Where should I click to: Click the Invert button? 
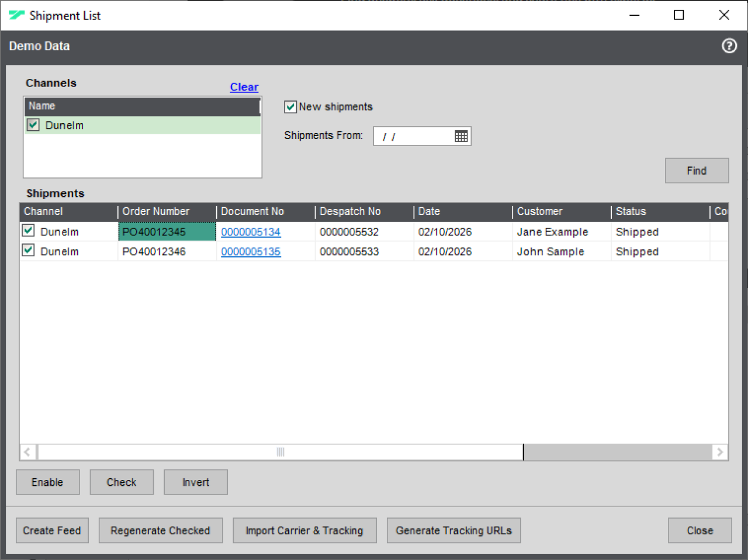[x=196, y=482]
